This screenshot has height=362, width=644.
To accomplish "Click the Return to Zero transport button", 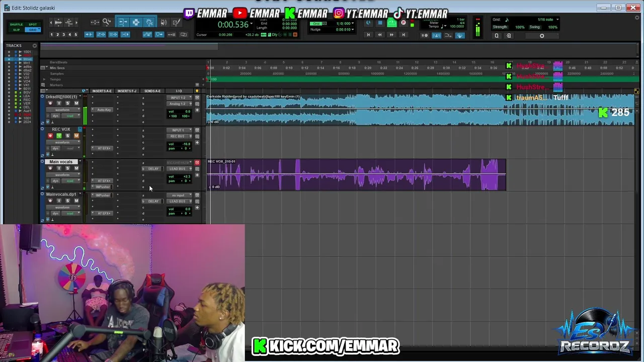I will click(x=368, y=35).
